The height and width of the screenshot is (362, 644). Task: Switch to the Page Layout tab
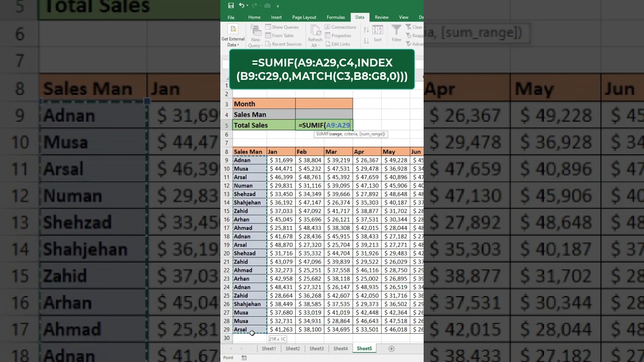(x=304, y=17)
